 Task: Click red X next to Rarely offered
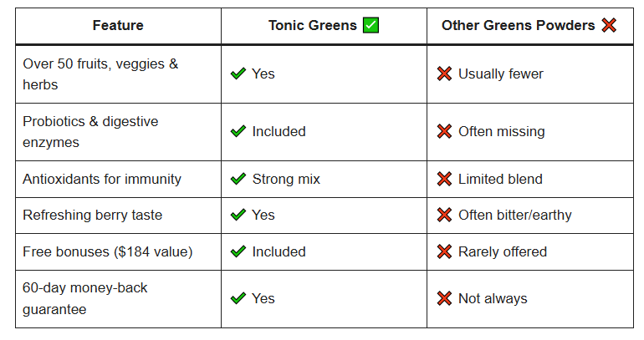tap(444, 251)
